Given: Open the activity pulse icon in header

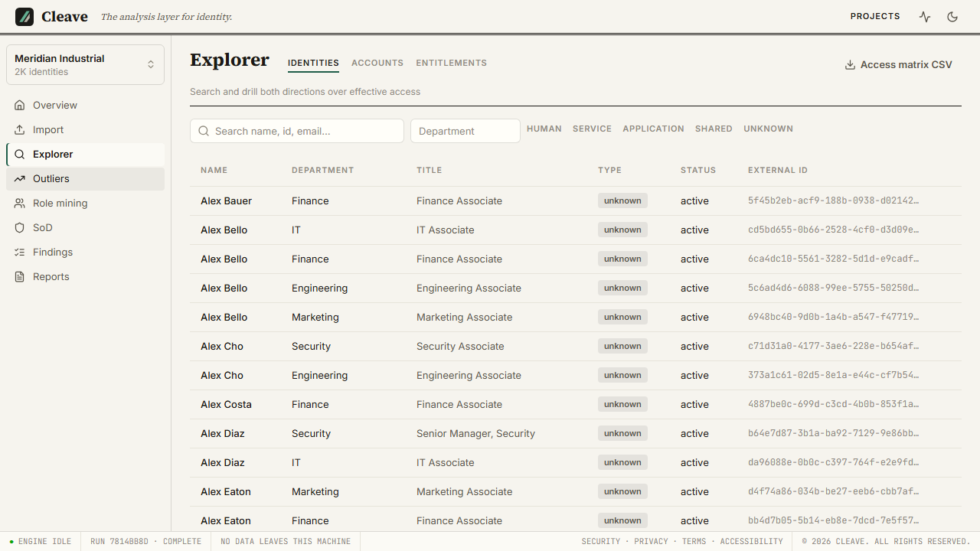Looking at the screenshot, I should tap(925, 17).
